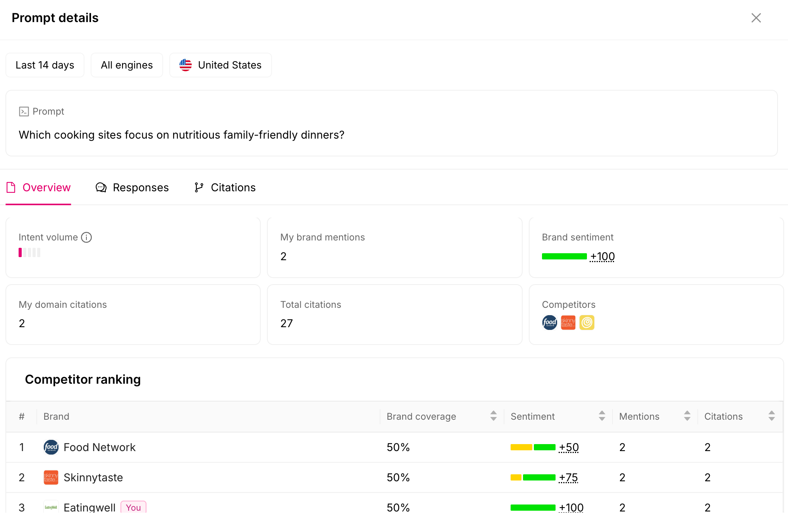This screenshot has width=788, height=532.
Task: Click the Eatingwell row logo
Action: (x=51, y=507)
